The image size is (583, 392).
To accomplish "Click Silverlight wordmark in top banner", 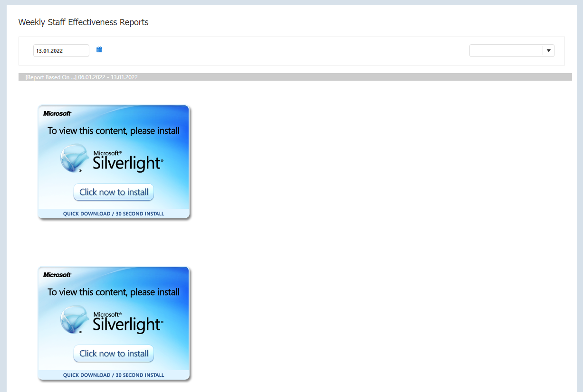I will 127,163.
